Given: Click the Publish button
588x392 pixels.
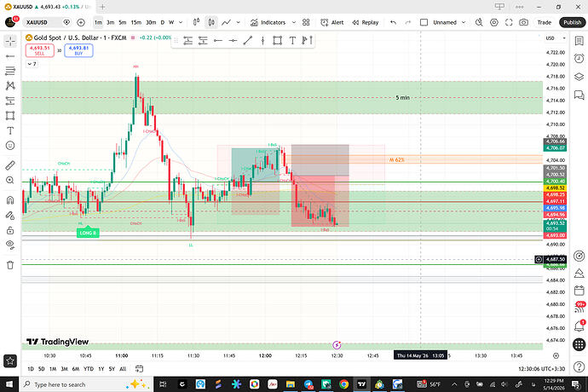Looking at the screenshot, I should click(x=573, y=22).
